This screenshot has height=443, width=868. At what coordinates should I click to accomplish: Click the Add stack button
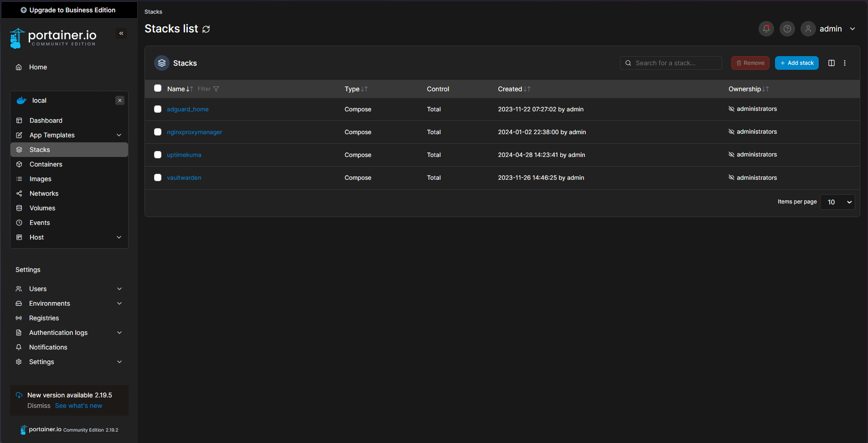coord(796,63)
